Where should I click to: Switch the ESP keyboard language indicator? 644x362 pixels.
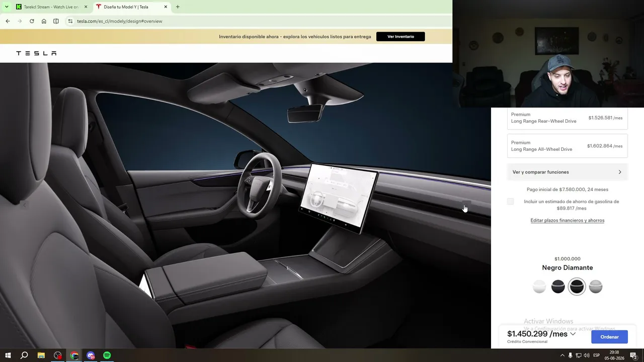coord(597,355)
